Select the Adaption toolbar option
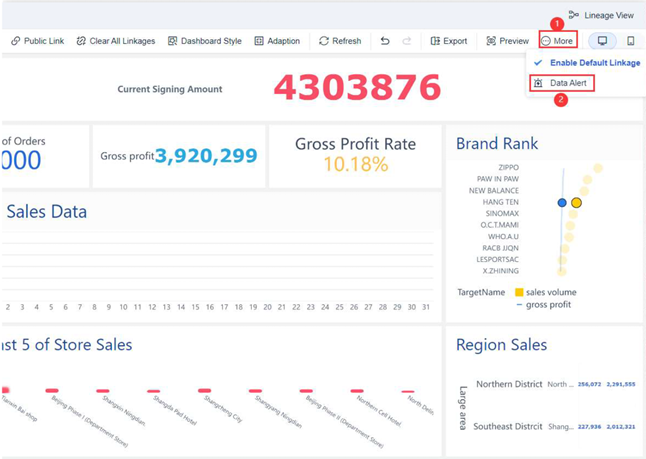This screenshot has height=459, width=646. 277,41
